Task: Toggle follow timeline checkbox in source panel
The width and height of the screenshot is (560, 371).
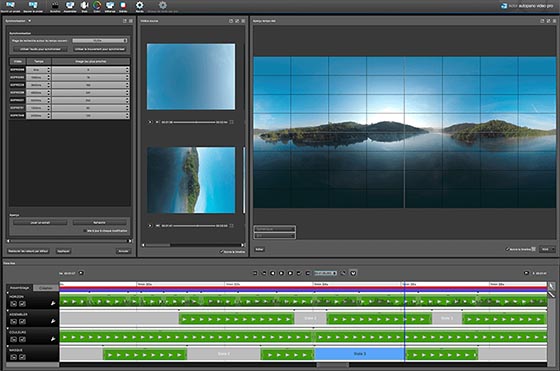Action: (222, 251)
